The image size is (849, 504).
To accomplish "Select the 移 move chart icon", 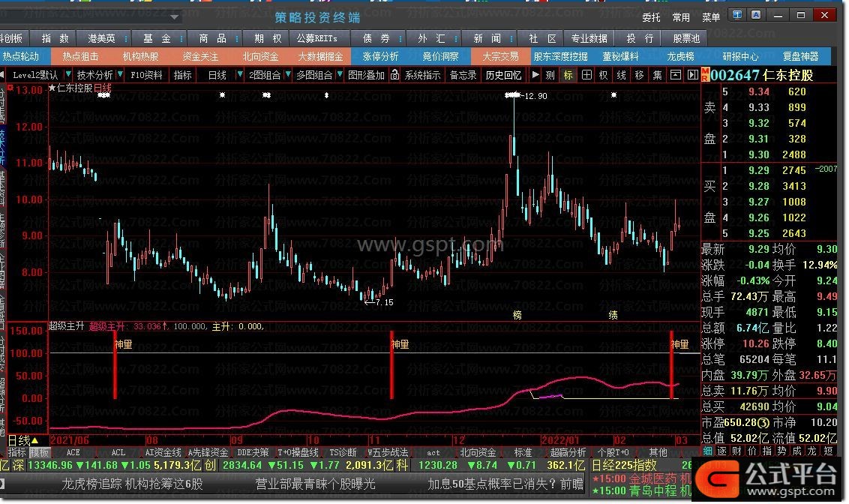I will 639,75.
